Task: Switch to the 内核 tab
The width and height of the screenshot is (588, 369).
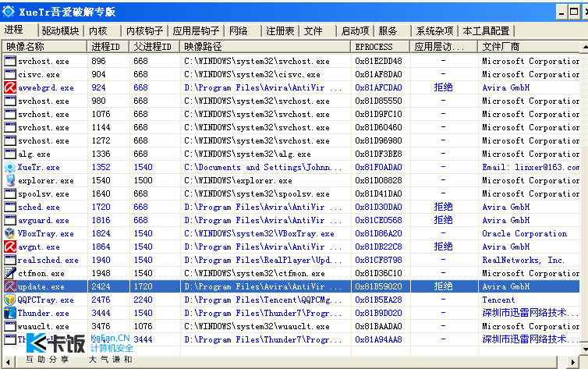Action: 98,30
